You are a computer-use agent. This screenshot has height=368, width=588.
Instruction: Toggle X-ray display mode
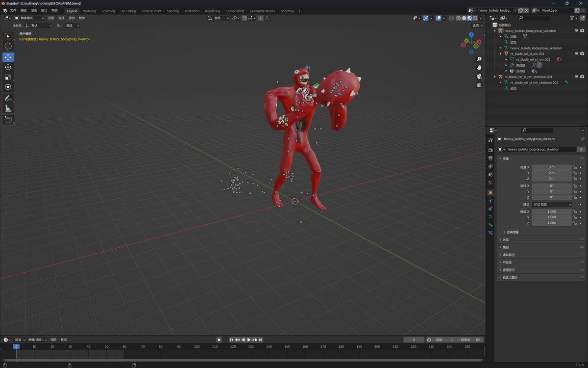pos(451,18)
